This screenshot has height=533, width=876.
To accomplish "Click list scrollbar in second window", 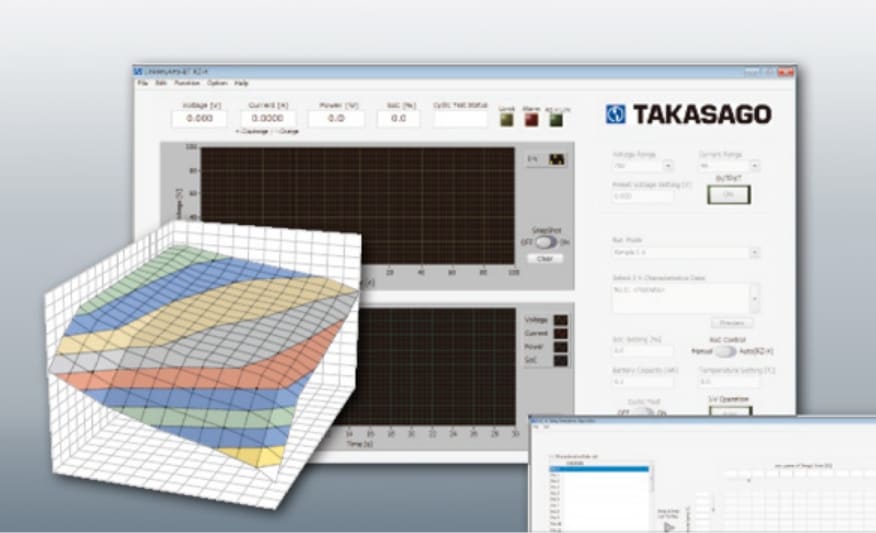I will tap(651, 499).
